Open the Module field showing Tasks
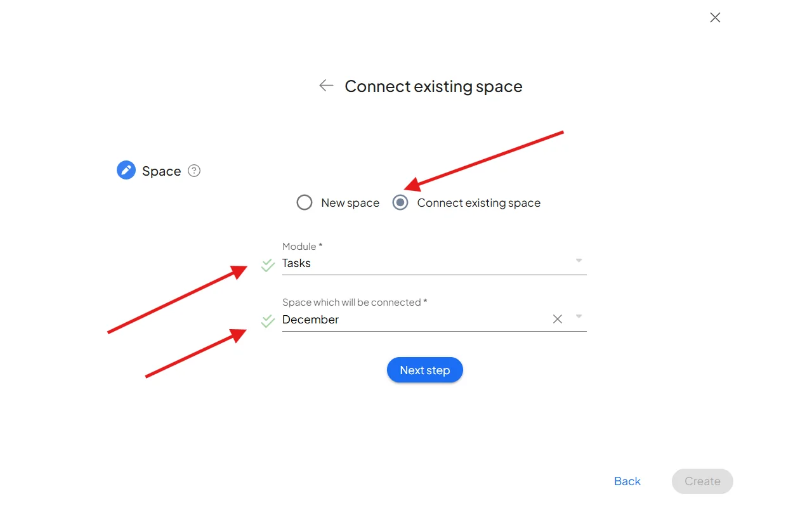Viewport: 812px width, 508px height. pyautogui.click(x=435, y=263)
